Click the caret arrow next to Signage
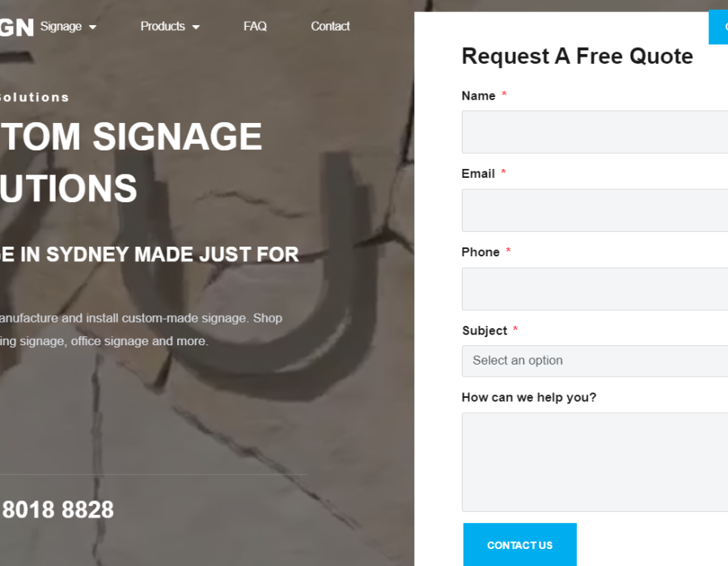This screenshot has height=566, width=728. tap(93, 27)
